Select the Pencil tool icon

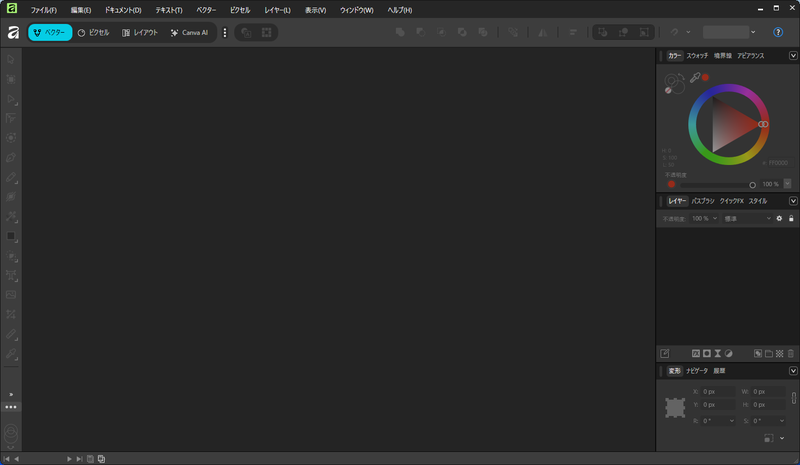coord(11,177)
